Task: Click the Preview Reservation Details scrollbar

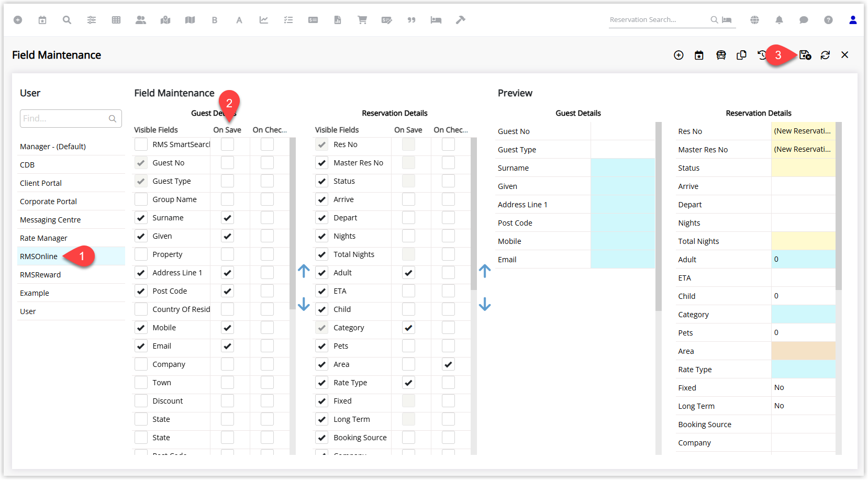Action: [x=839, y=206]
